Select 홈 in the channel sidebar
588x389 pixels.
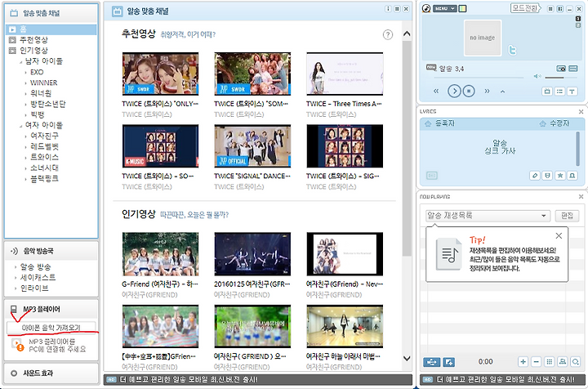pyautogui.click(x=51, y=29)
